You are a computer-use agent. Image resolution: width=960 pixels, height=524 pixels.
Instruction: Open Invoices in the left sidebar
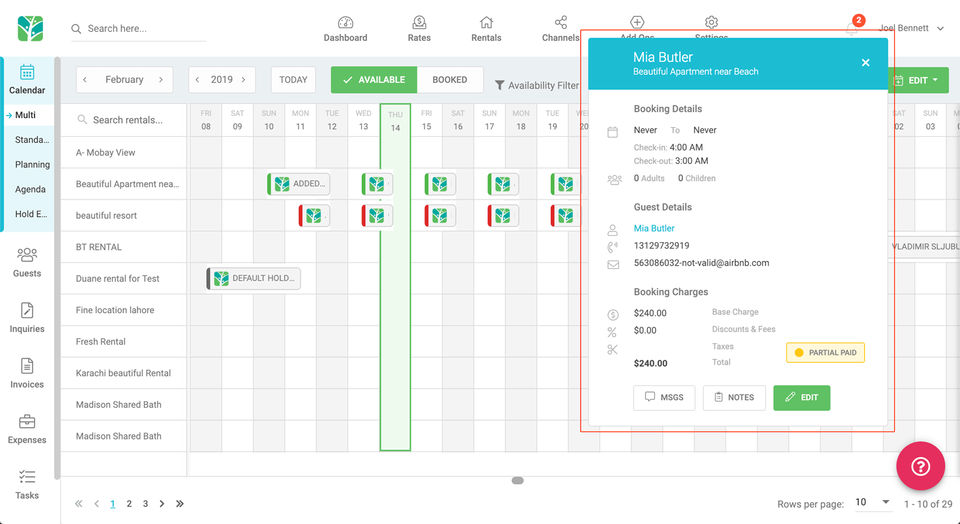tap(27, 367)
